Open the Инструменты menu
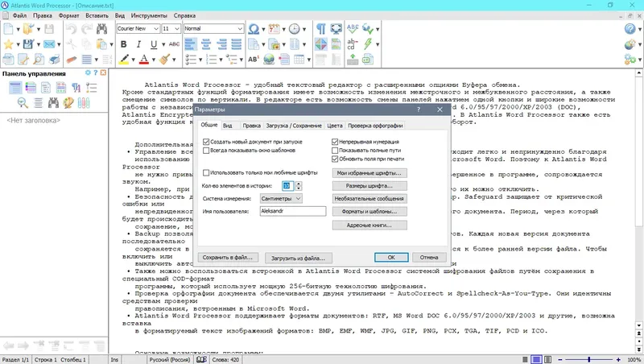 tap(149, 15)
